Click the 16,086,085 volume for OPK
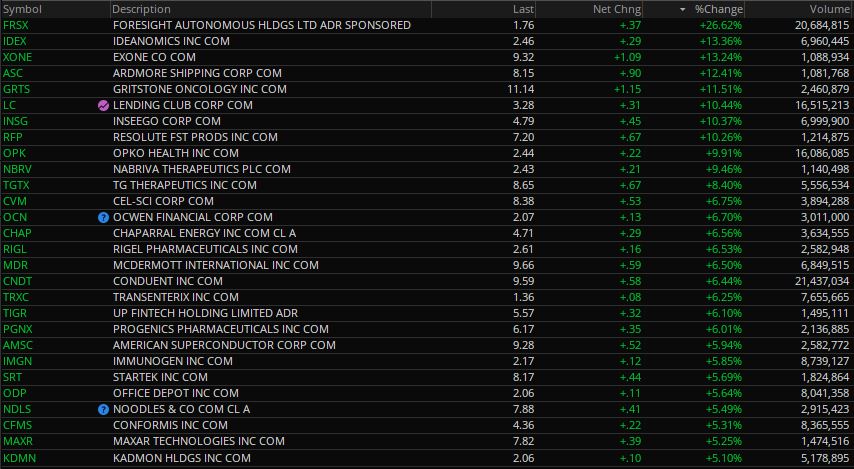This screenshot has width=854, height=469. click(x=822, y=153)
